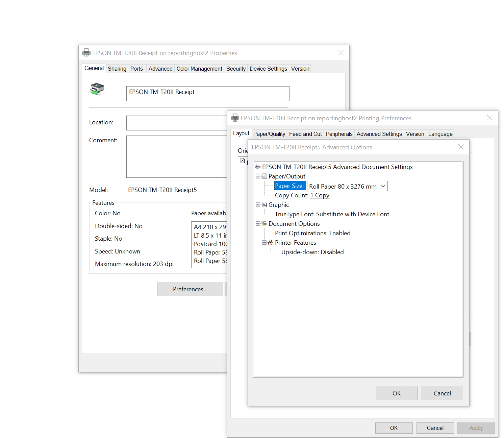Click the Document Options node icon
The height and width of the screenshot is (438, 504).
click(x=264, y=224)
